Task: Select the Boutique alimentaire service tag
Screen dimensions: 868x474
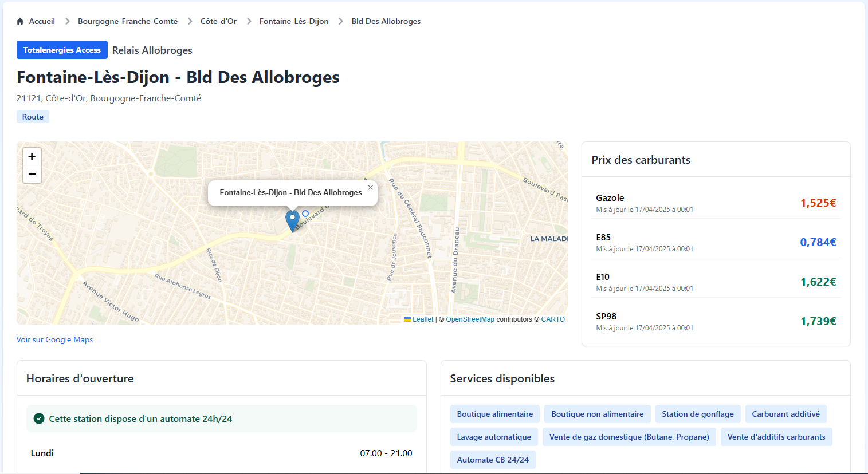Action: coord(495,414)
